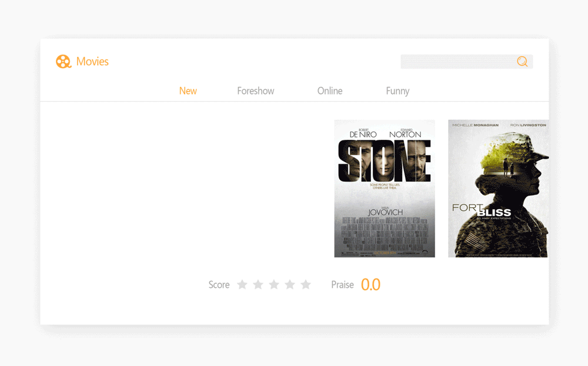This screenshot has height=366, width=588.
Task: Open the Foreshow tab
Action: pyautogui.click(x=256, y=91)
